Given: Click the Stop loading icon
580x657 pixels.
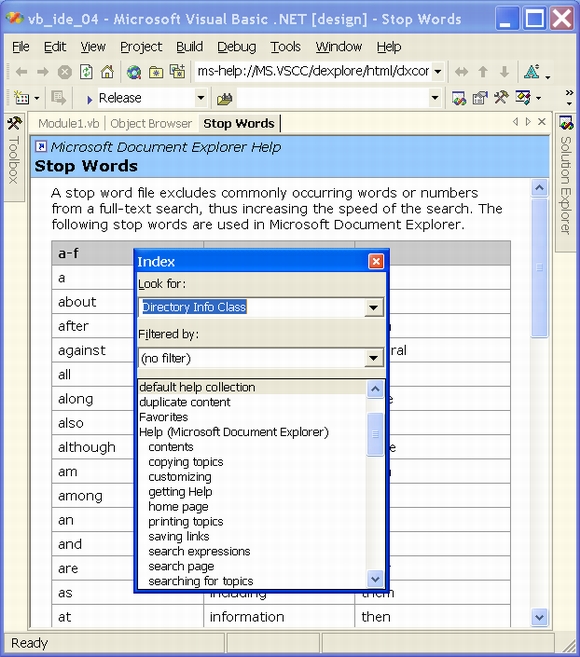Looking at the screenshot, I should 65,72.
